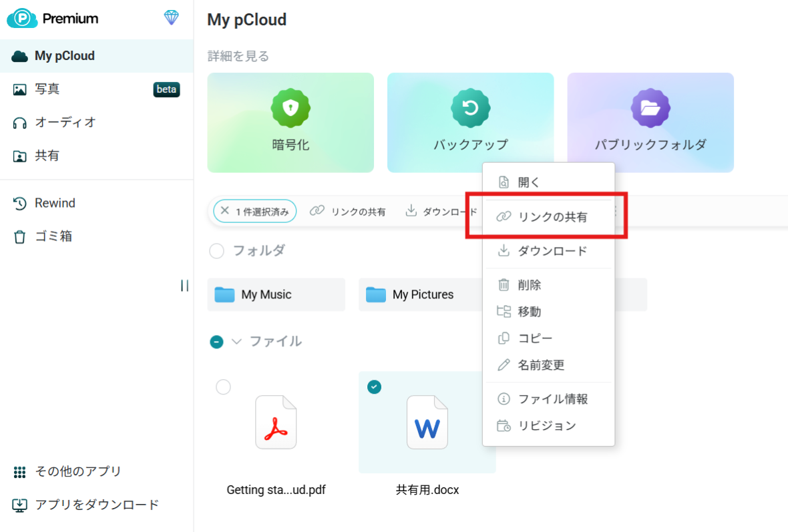
Task: Click the 共有用.docx Word file thumbnail
Action: [x=427, y=423]
